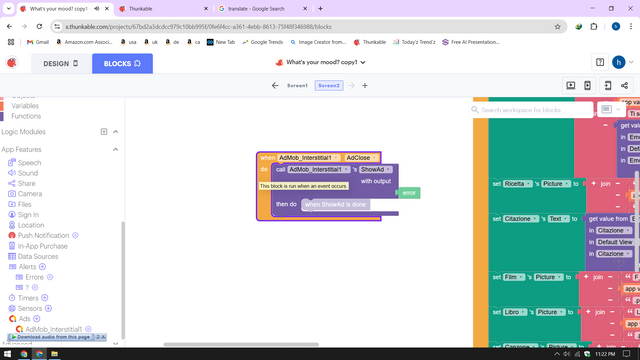Add a new screen with plus icon

[x=365, y=85]
